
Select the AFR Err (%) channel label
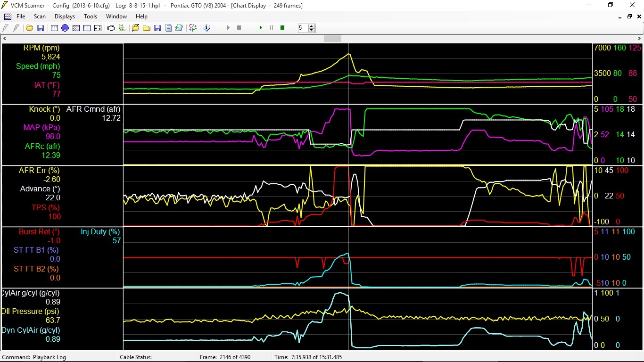(40, 170)
